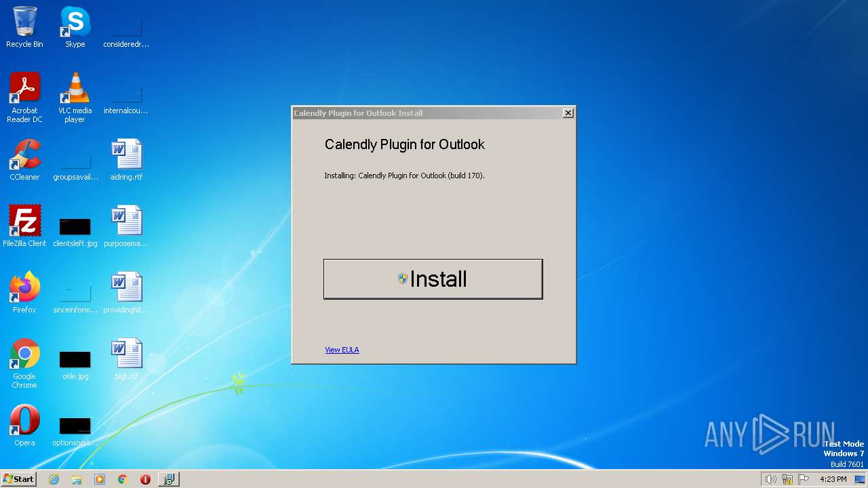
Task: Open Chrome from the taskbar
Action: point(123,479)
